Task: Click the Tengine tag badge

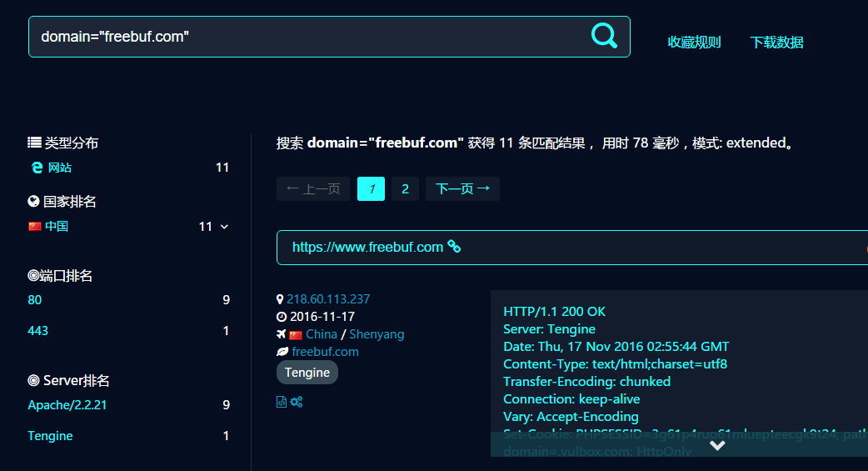Action: pos(307,373)
